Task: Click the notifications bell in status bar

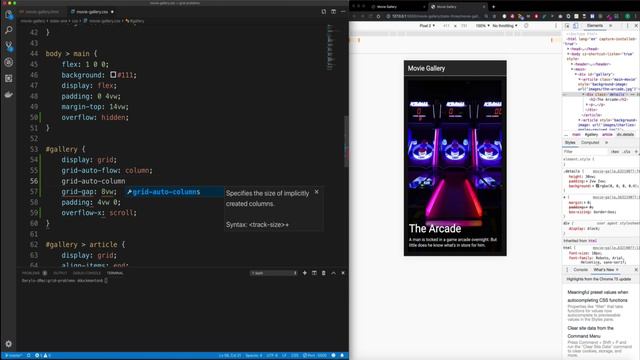Action: tap(342, 356)
